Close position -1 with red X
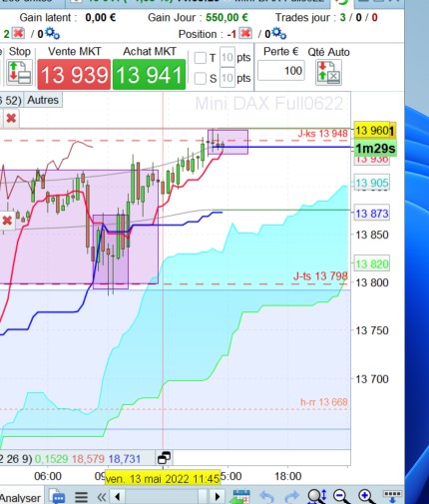This screenshot has height=504, width=429. pos(245,34)
